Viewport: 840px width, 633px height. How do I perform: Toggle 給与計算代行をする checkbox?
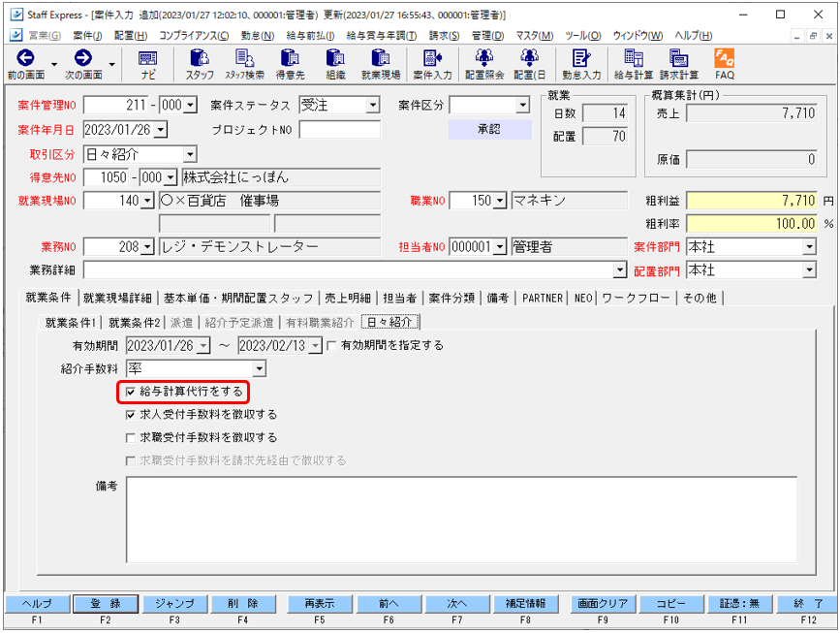point(130,392)
